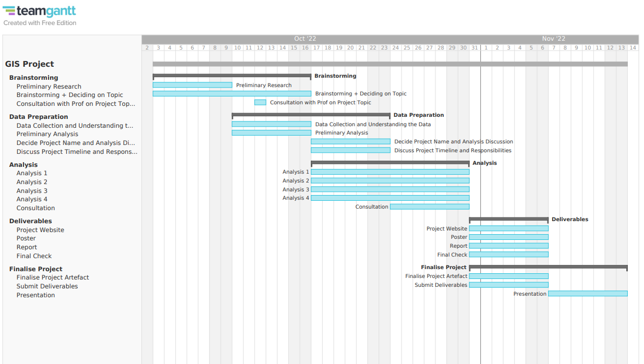Click the TeamGantt logo

39,11
